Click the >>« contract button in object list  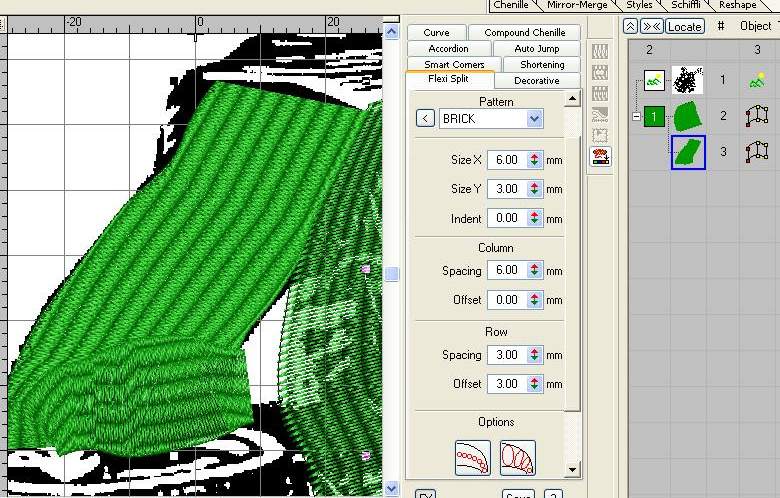pyautogui.click(x=651, y=26)
